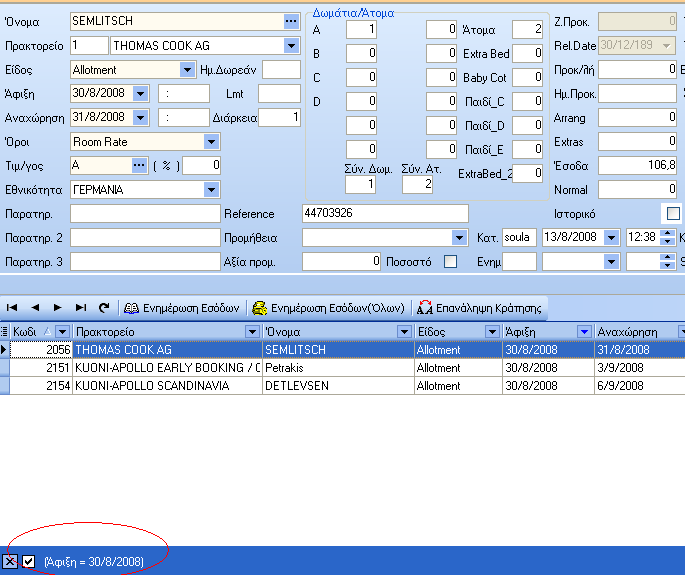The height and width of the screenshot is (575, 685).
Task: Toggle the Ποσοστό checkbox
Action: tap(450, 261)
